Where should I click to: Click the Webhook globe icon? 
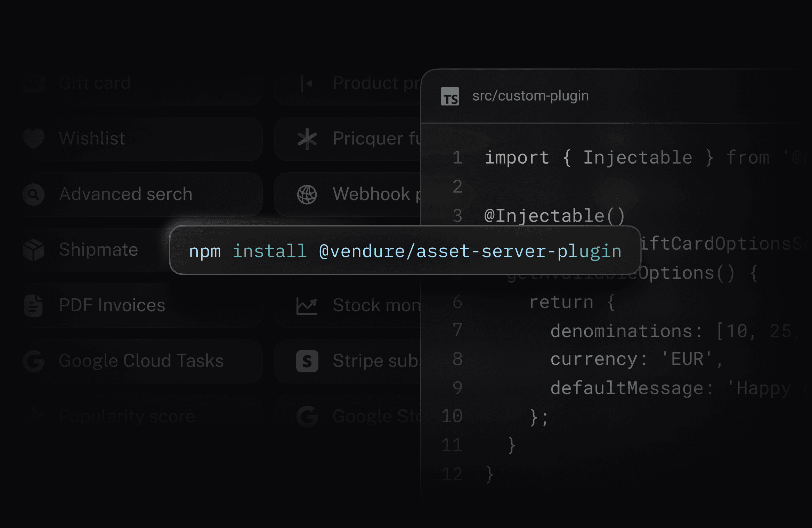point(307,194)
